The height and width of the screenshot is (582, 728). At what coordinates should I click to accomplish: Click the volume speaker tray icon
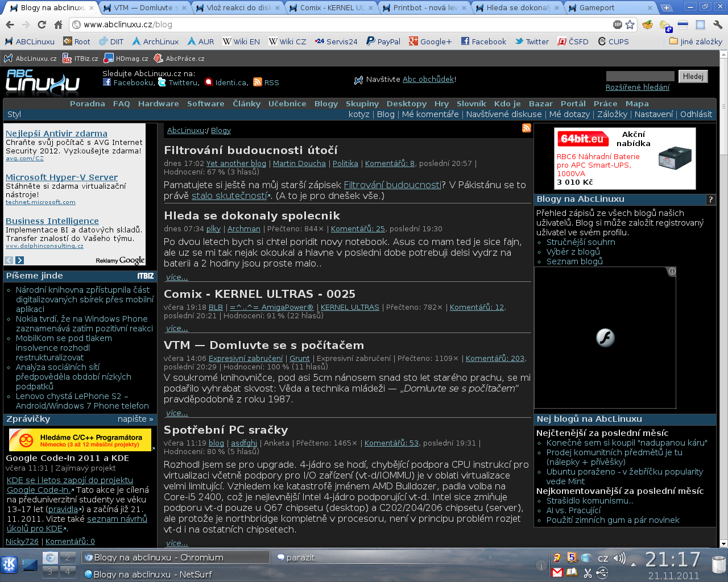(619, 558)
